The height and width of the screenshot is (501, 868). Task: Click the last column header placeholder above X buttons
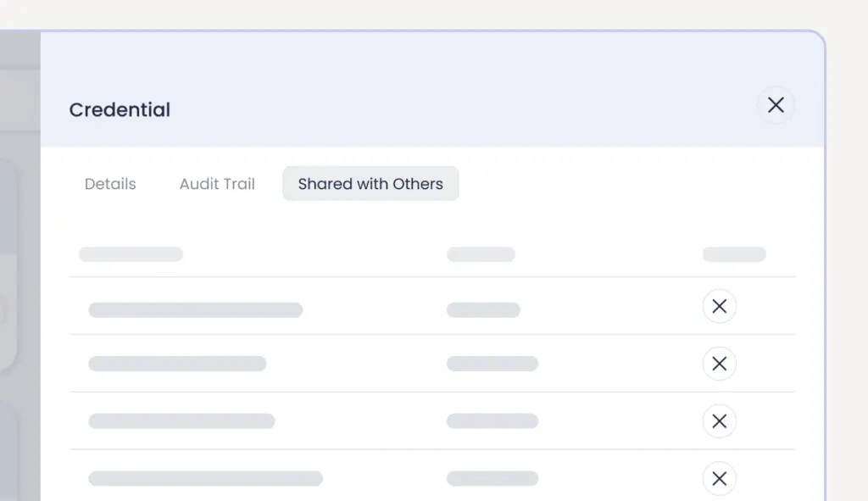pyautogui.click(x=734, y=254)
